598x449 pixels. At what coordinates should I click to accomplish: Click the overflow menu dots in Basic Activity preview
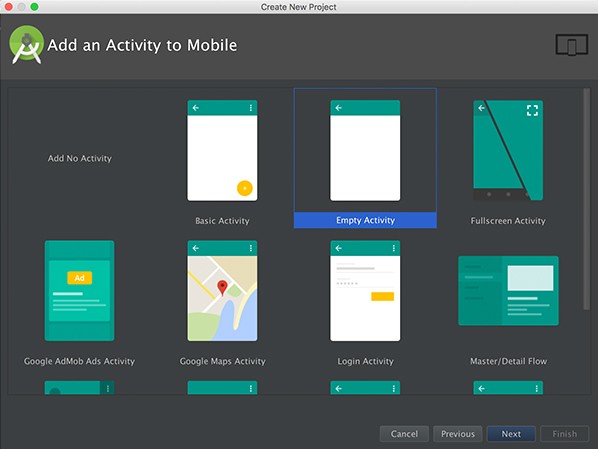[x=251, y=108]
